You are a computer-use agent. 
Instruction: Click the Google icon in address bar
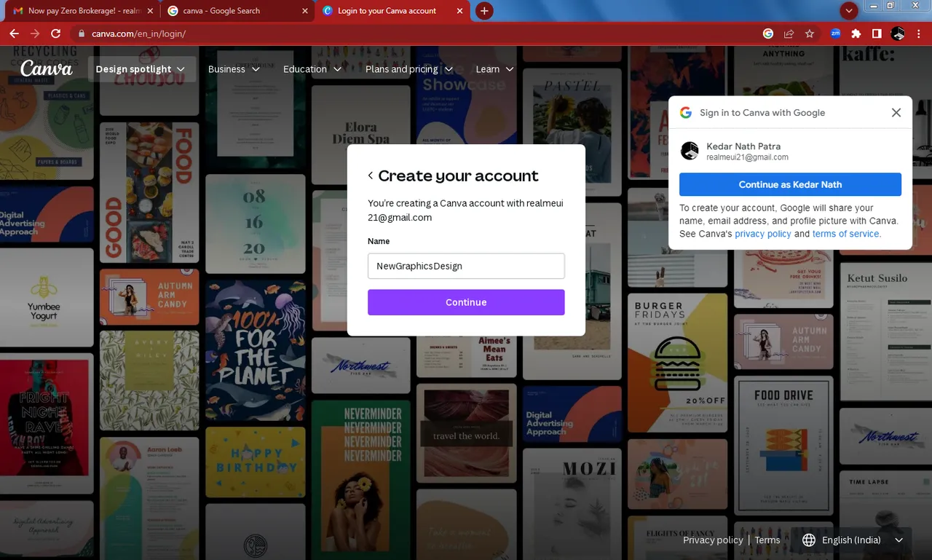coord(768,33)
